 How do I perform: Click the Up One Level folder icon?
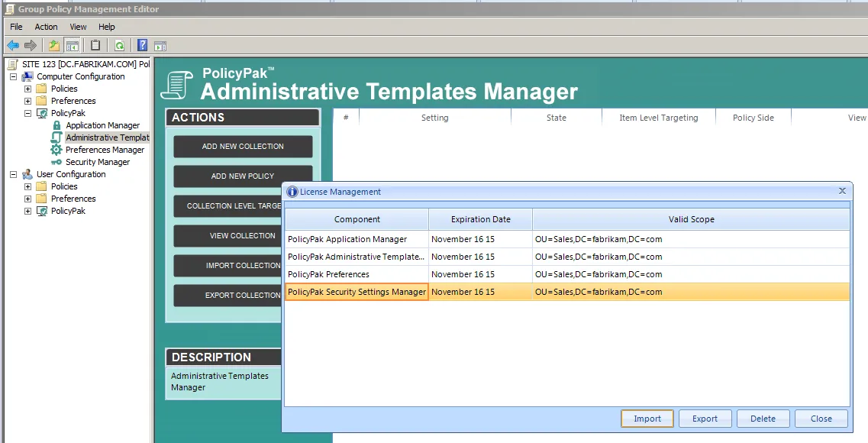[x=54, y=46]
